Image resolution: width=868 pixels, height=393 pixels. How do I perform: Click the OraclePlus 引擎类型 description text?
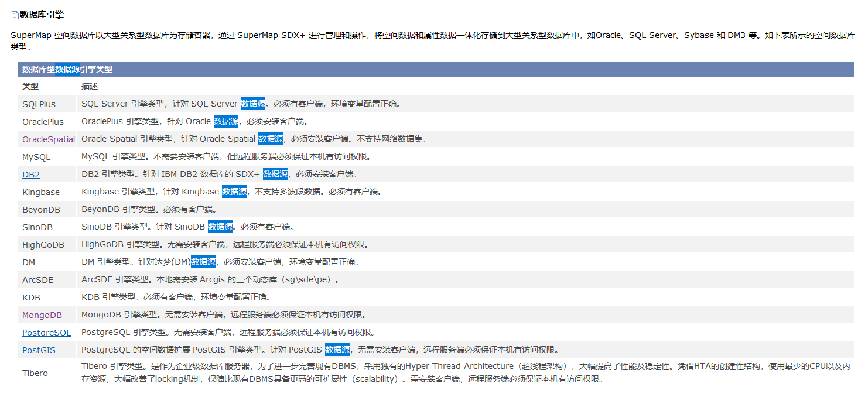click(x=195, y=121)
